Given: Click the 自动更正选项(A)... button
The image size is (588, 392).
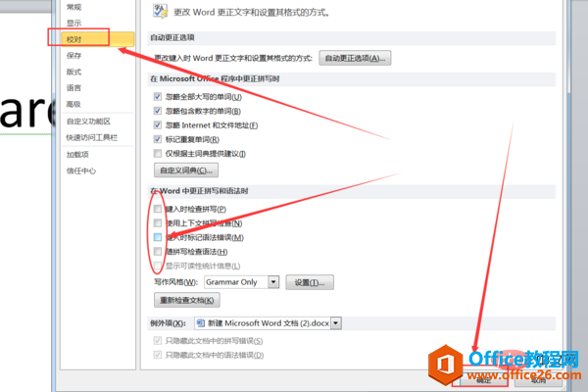Looking at the screenshot, I should 355,58.
